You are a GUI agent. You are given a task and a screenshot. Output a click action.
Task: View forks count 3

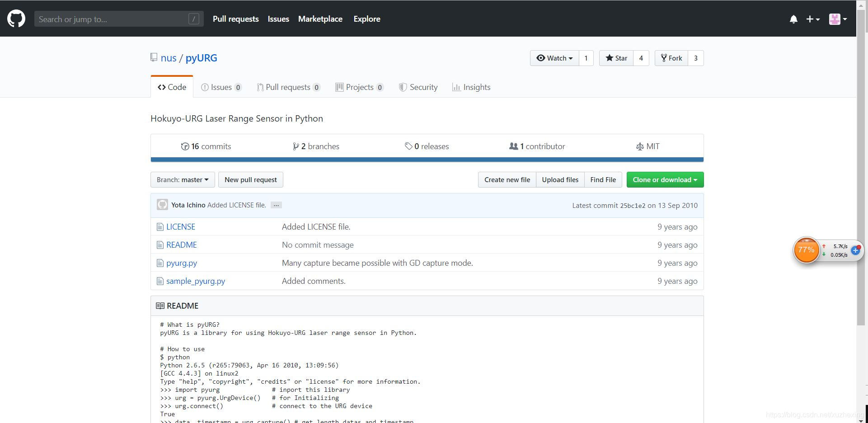pyautogui.click(x=696, y=58)
